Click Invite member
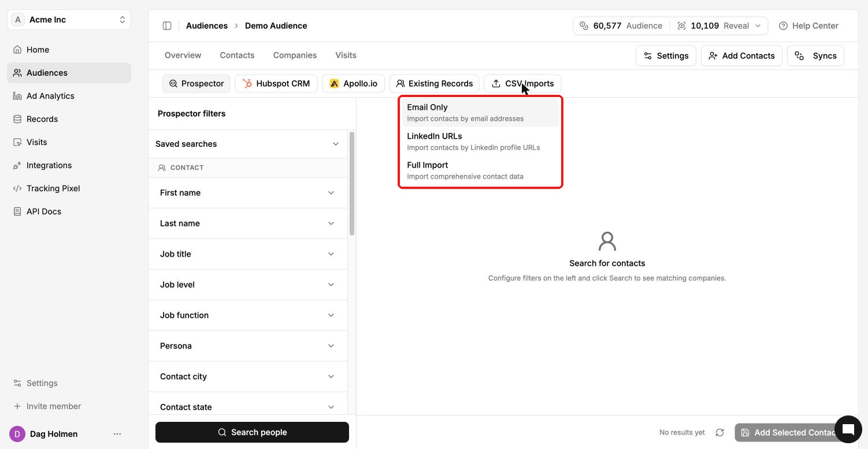 69,406
